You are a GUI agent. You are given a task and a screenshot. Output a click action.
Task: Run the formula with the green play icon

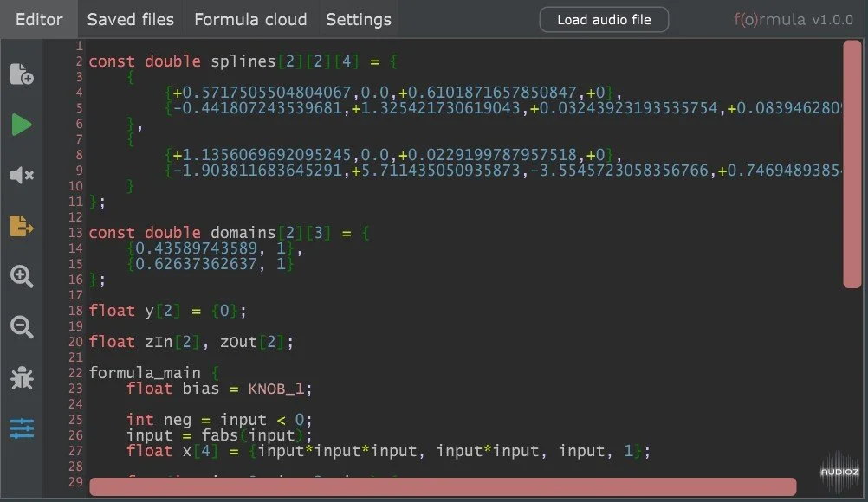(x=22, y=125)
